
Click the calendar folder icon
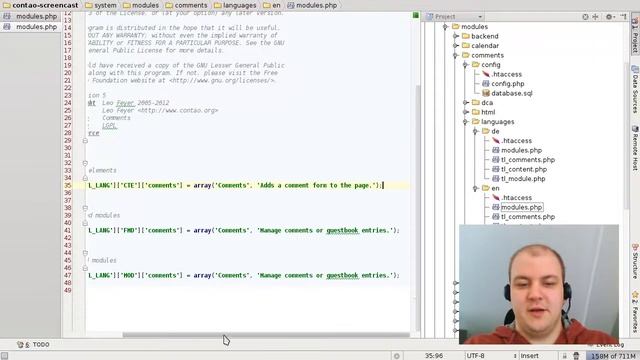pyautogui.click(x=466, y=45)
